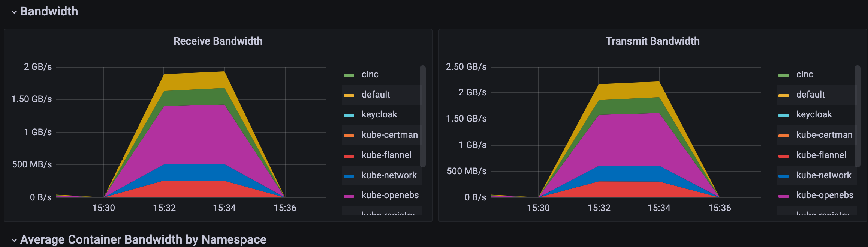Click kube-certman orange swatch in Transmit legend
This screenshot has width=868, height=247.
click(x=784, y=136)
